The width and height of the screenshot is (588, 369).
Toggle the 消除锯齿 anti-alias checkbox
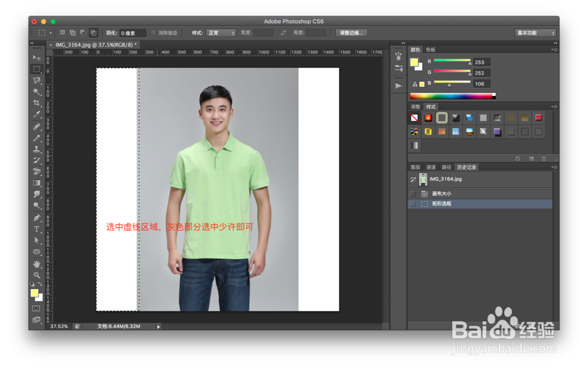point(153,33)
